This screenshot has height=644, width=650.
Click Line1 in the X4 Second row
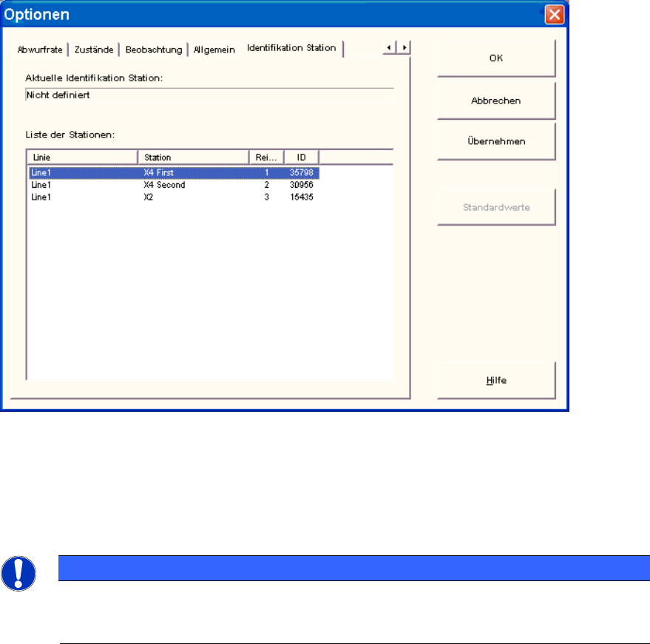click(x=41, y=185)
